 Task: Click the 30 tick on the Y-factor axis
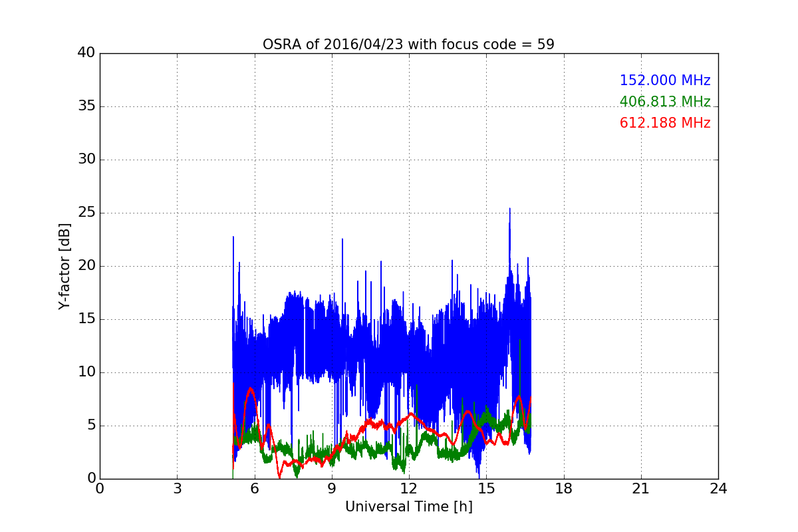(86, 160)
